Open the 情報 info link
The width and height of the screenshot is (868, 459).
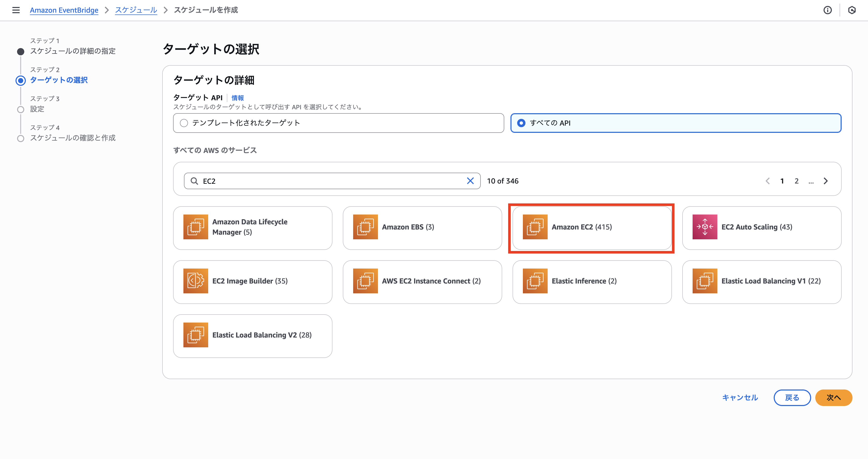coord(238,98)
